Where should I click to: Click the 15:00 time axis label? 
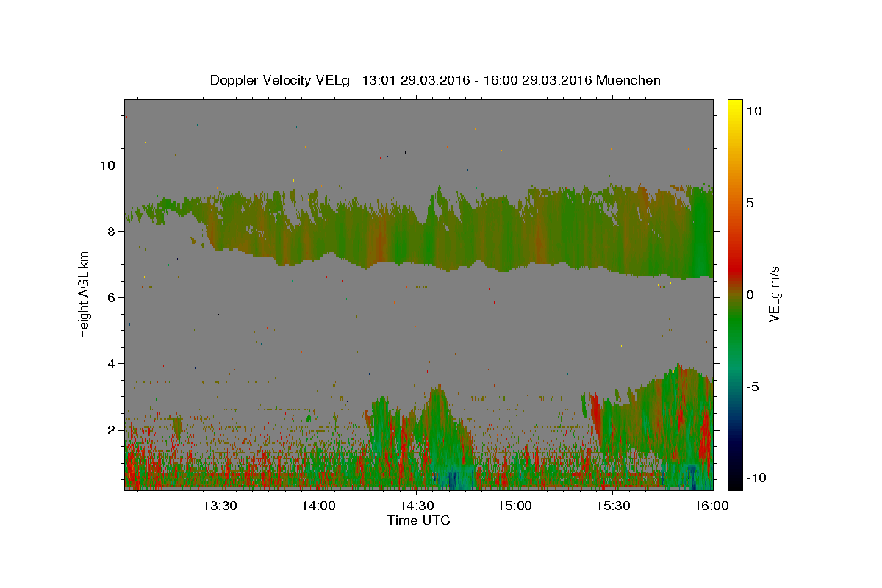pyautogui.click(x=515, y=506)
